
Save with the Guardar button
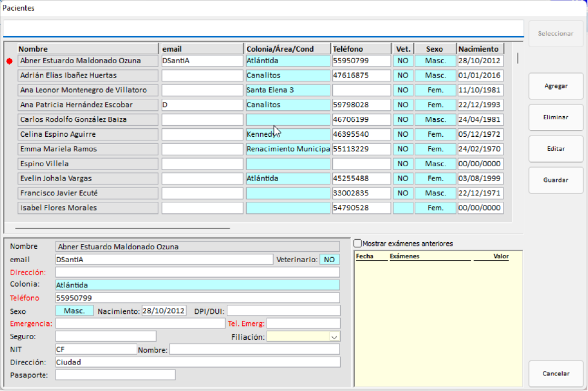tap(556, 180)
